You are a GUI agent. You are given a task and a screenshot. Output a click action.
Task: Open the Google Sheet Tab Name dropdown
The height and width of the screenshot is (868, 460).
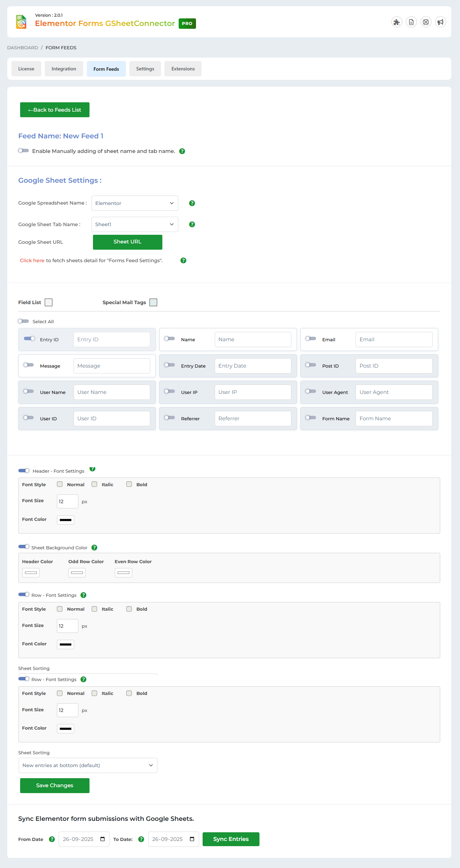tap(135, 224)
